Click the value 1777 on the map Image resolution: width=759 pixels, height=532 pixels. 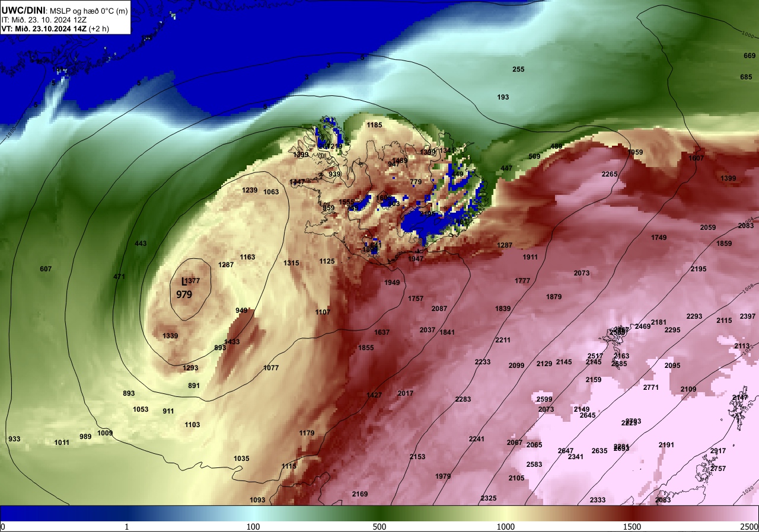[522, 281]
